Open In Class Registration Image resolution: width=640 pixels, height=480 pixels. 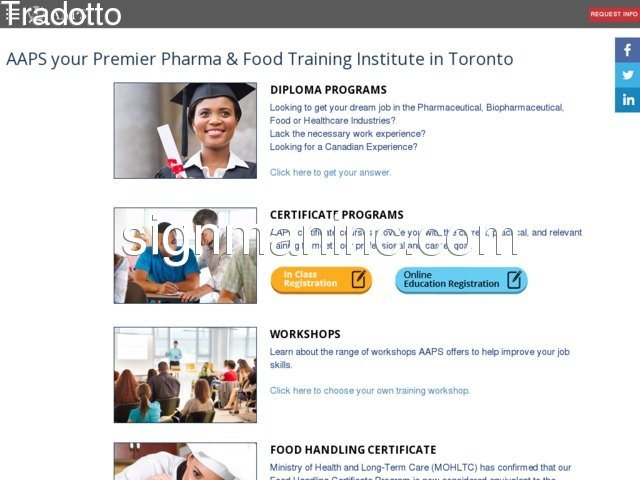pos(321,280)
